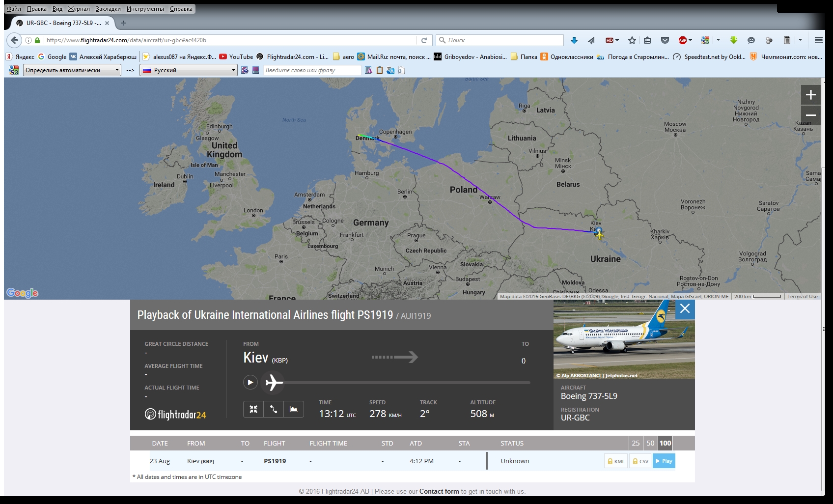Screen dimensions: 833x504
Task: Reload the current page
Action: 424,40
